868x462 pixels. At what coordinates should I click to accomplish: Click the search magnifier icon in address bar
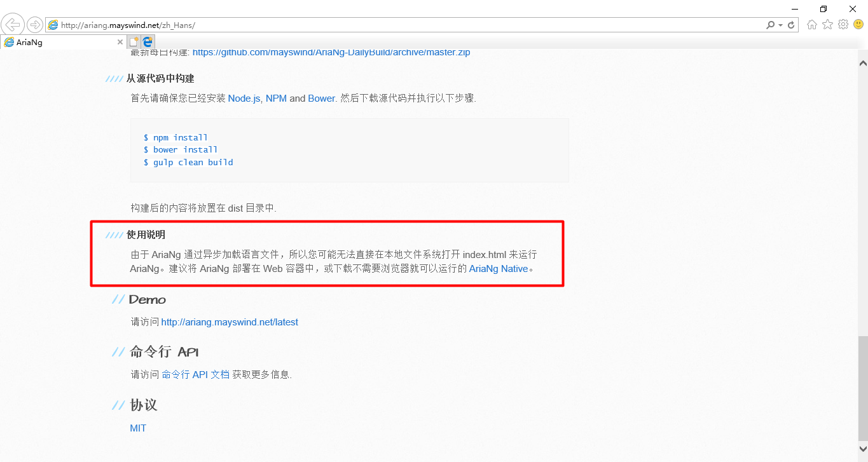pos(771,25)
